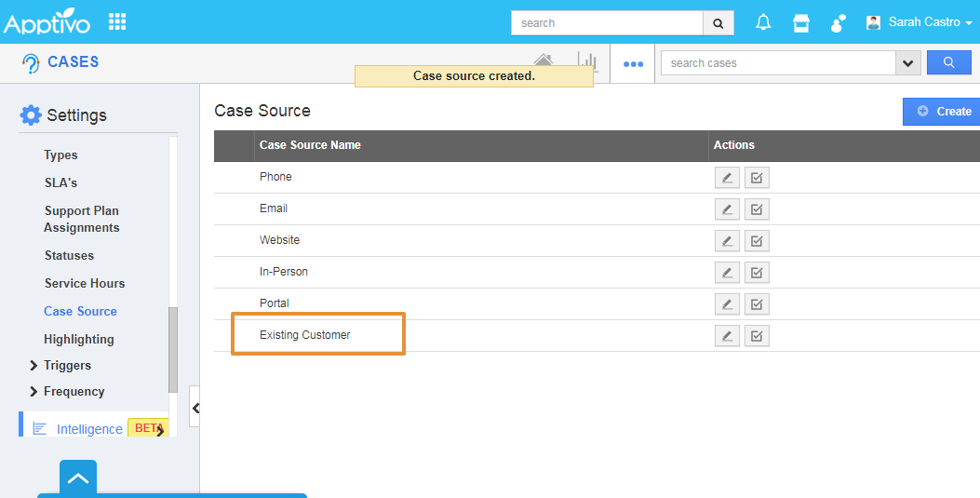Open Highlighting settings menu item
This screenshot has width=980, height=498.
(79, 340)
